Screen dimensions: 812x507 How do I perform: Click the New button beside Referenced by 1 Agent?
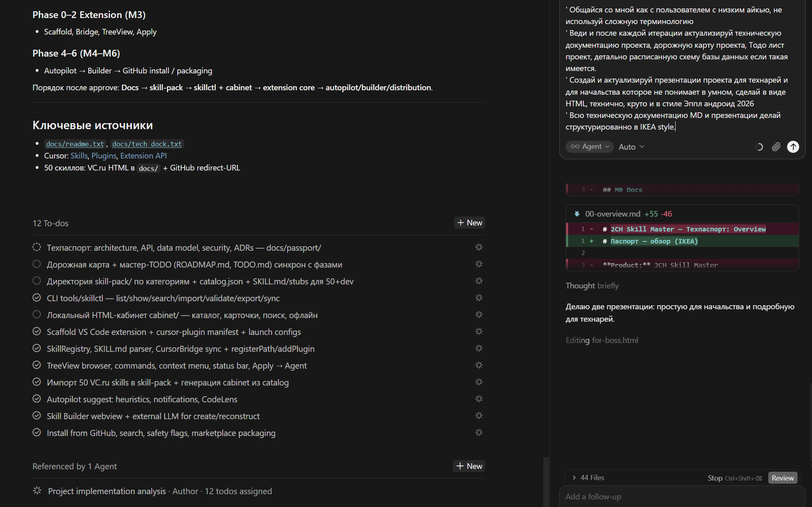coord(469,466)
